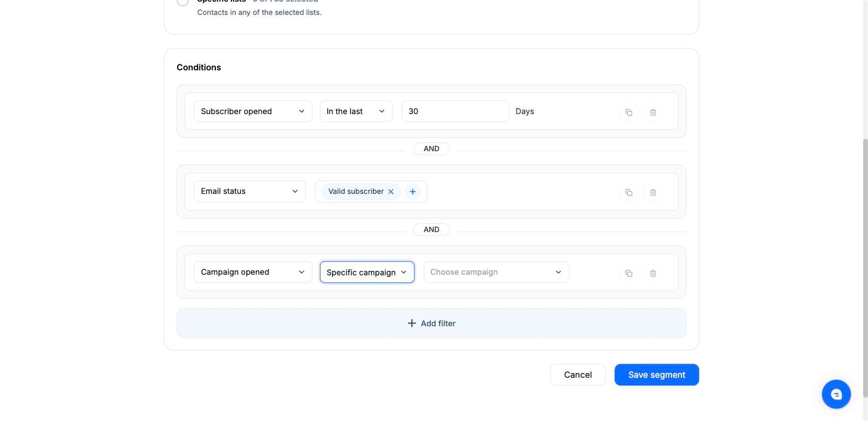Open the chat support widget

click(x=836, y=394)
